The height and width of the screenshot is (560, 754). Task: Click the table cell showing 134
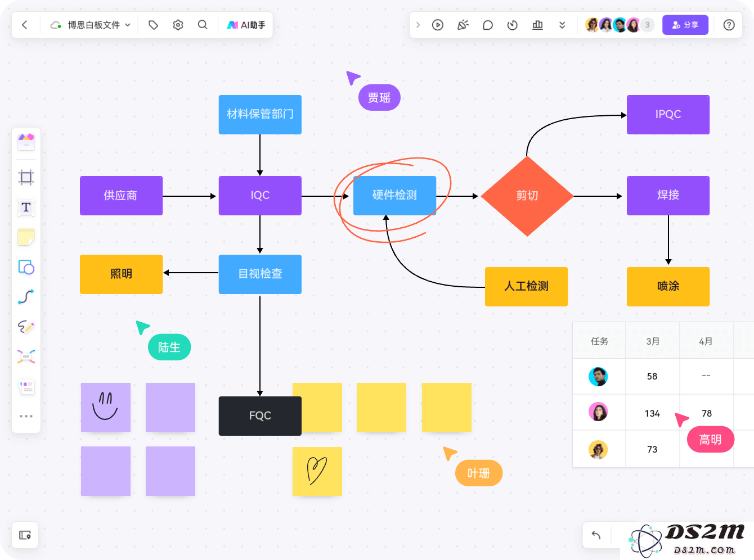tap(653, 413)
